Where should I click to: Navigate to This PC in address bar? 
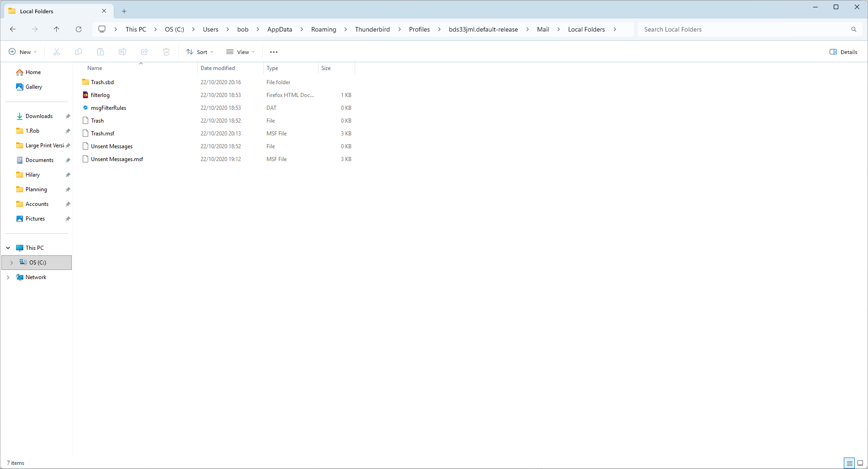[136, 29]
